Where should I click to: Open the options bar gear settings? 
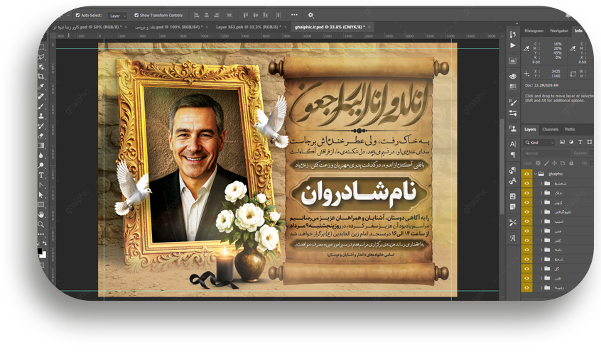click(310, 15)
